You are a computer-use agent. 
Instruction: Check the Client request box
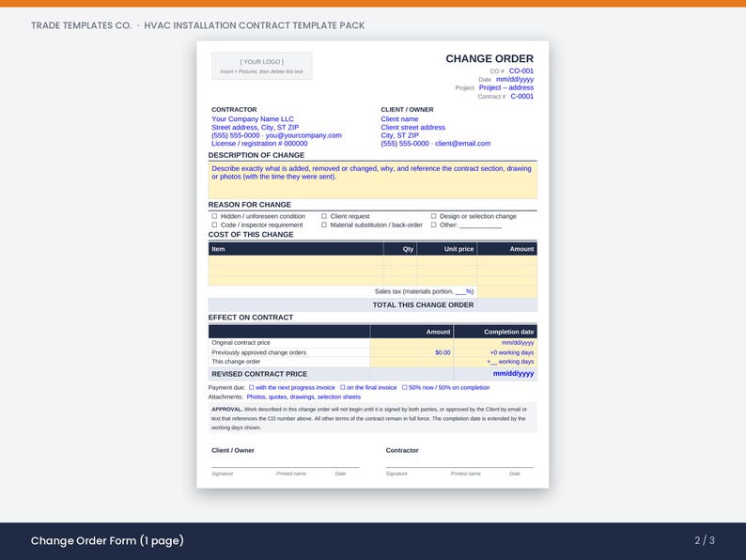tap(324, 216)
